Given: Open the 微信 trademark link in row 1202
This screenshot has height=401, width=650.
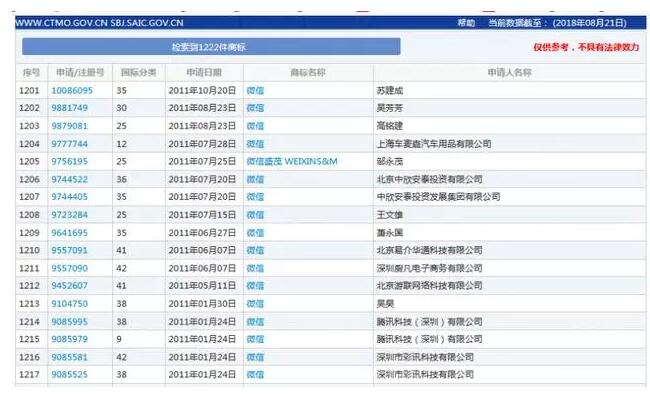Looking at the screenshot, I should 255,108.
